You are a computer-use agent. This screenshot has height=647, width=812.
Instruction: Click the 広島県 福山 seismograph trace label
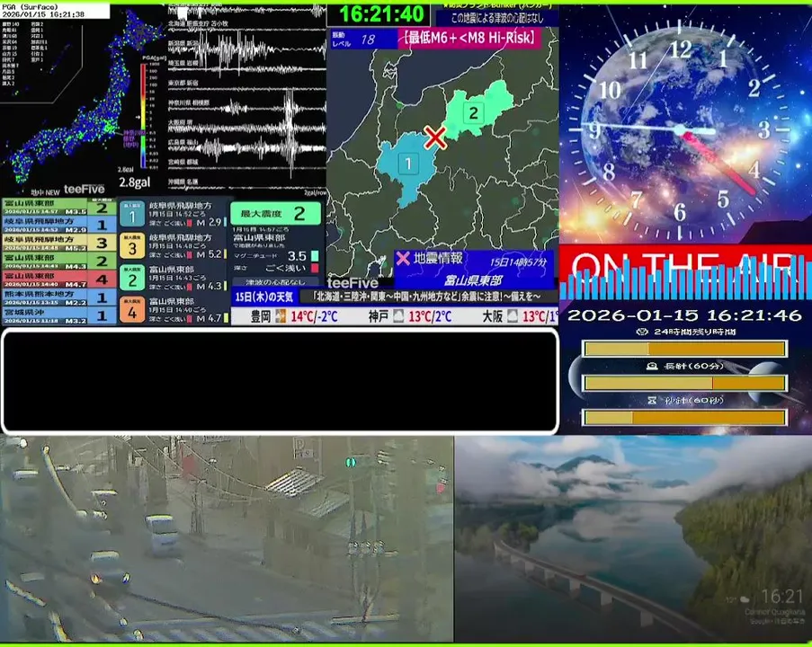point(183,142)
